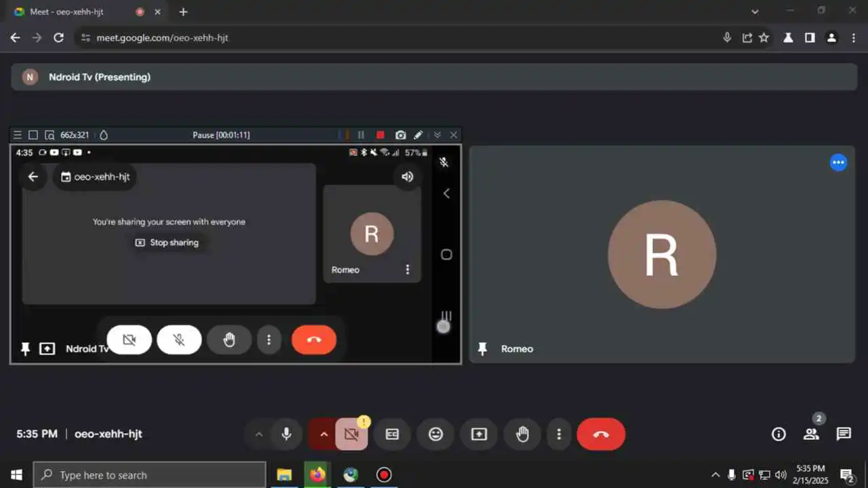Image resolution: width=868 pixels, height=488 pixels.
Task: Click the muted mic icon on phone sidebar
Action: point(444,162)
